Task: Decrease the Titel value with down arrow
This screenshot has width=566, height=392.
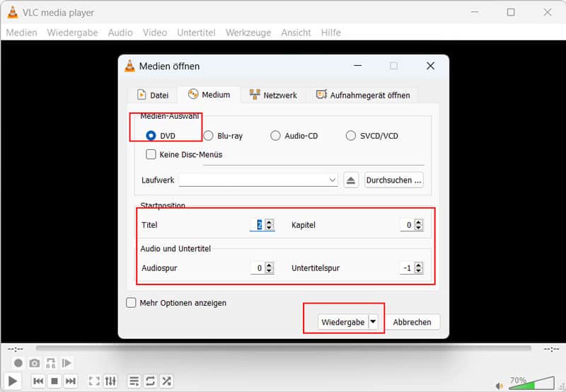Action: coord(269,228)
